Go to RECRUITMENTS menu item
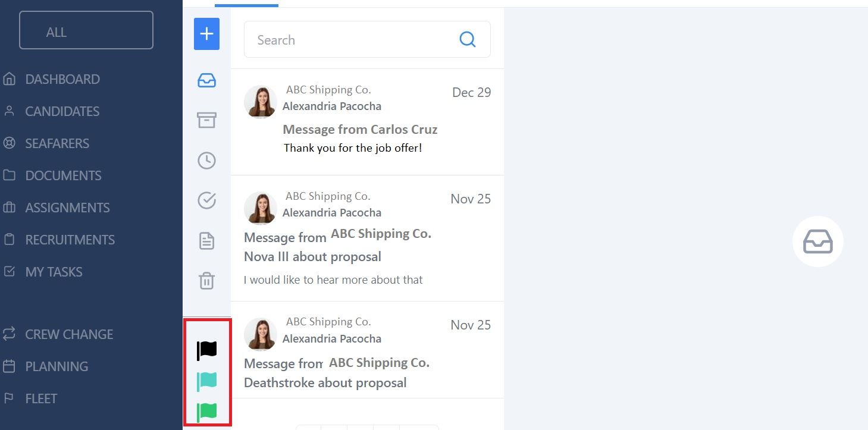 click(x=70, y=240)
